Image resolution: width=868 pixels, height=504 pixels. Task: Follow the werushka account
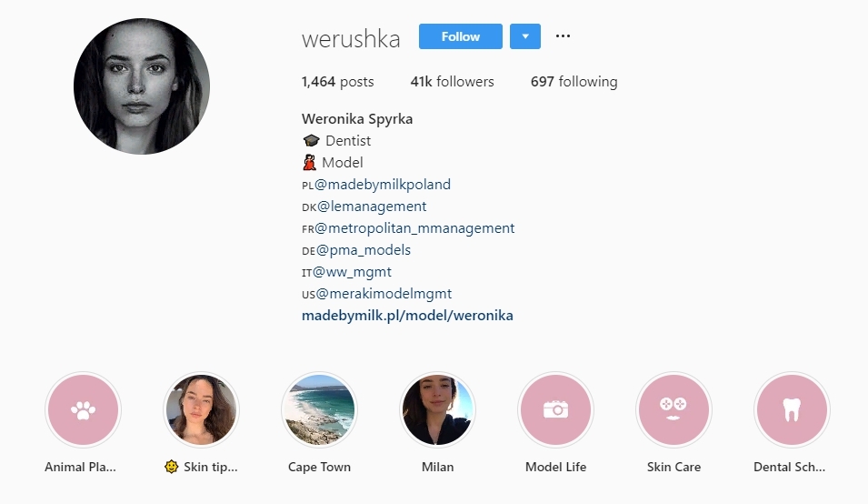coord(461,36)
